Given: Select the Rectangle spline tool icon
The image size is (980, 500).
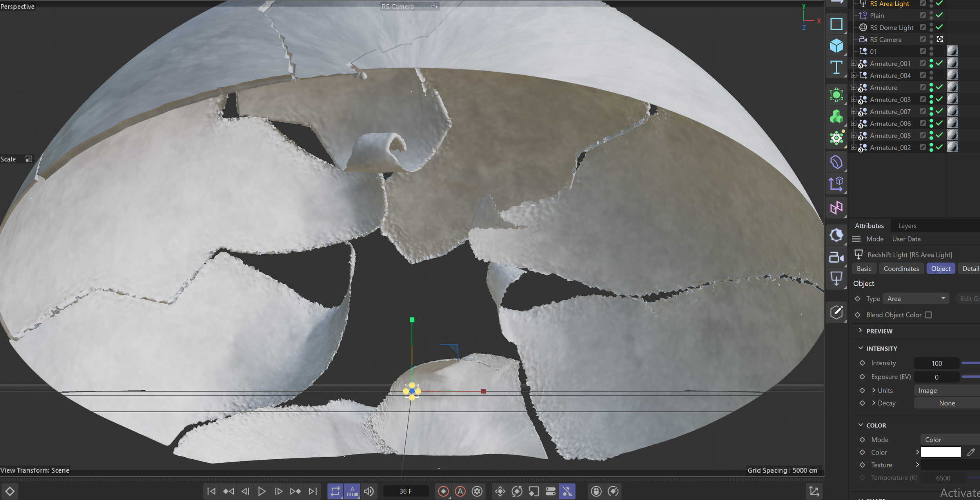Looking at the screenshot, I should pyautogui.click(x=836, y=24).
